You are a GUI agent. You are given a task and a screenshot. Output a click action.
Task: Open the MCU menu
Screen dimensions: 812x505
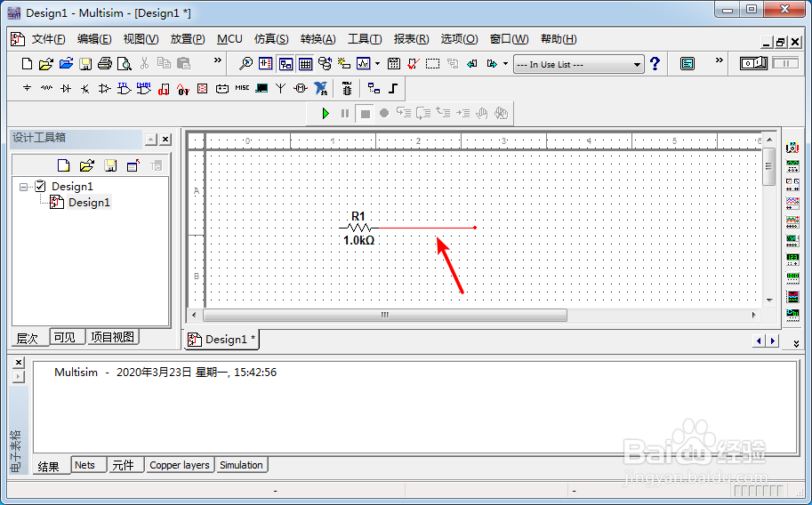[229, 39]
